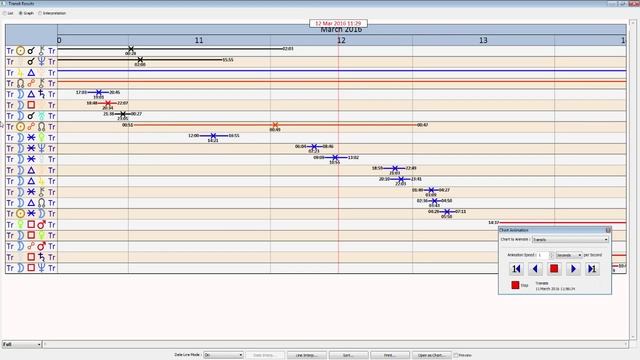Image resolution: width=640 pixels, height=360 pixels.
Task: Click the Animation Speed value field
Action: point(543,255)
